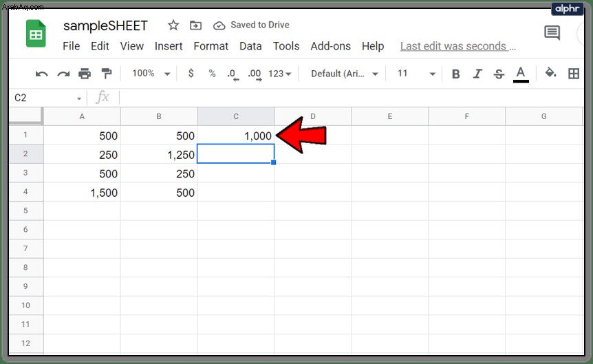Click into the formula bar

click(350, 98)
